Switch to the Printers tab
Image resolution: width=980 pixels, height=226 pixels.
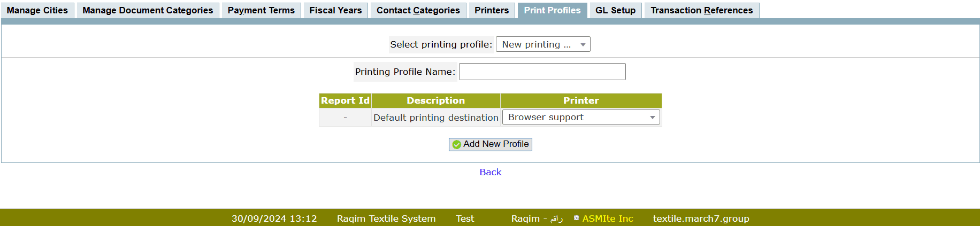(492, 10)
